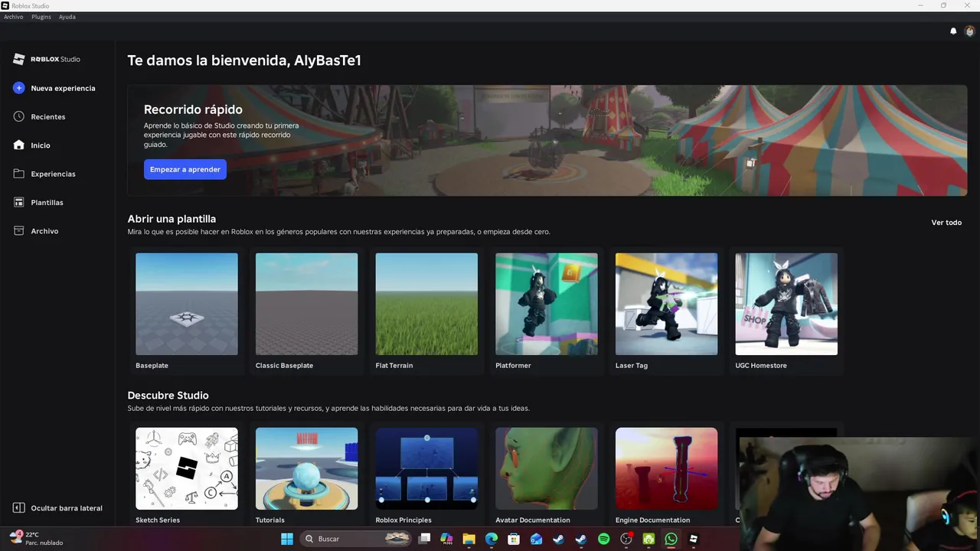Click the taskbar Buscar search field
The image size is (980, 551).
(356, 539)
